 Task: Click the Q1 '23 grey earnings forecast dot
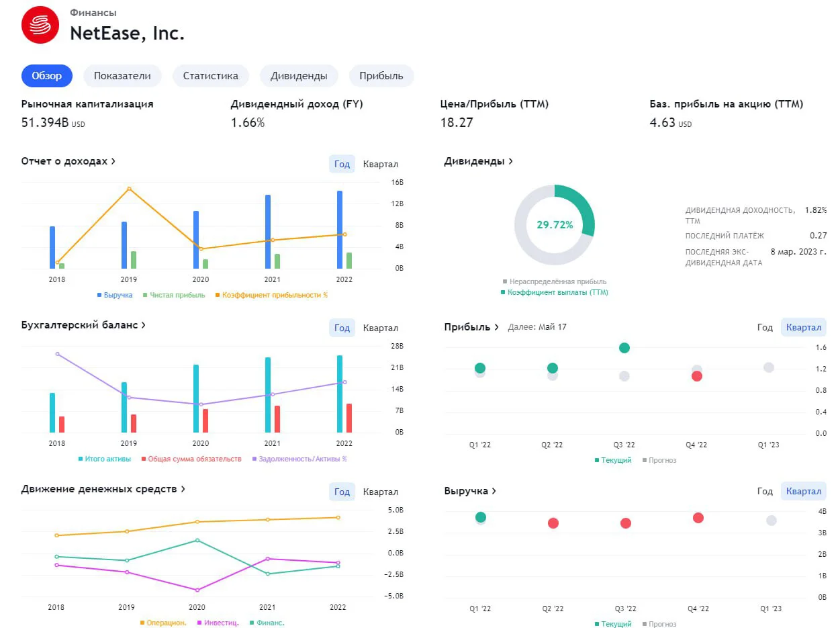tap(769, 367)
